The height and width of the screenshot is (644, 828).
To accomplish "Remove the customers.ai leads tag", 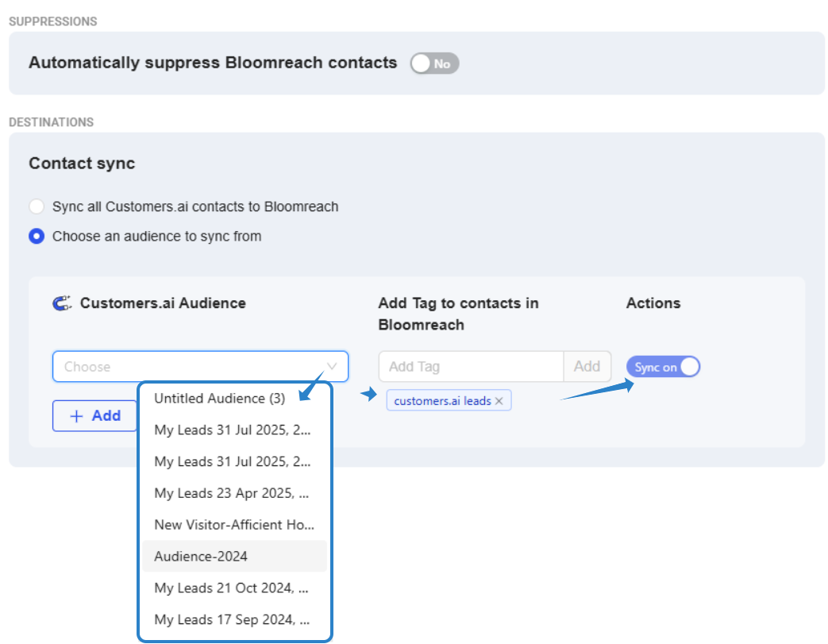I will point(499,401).
